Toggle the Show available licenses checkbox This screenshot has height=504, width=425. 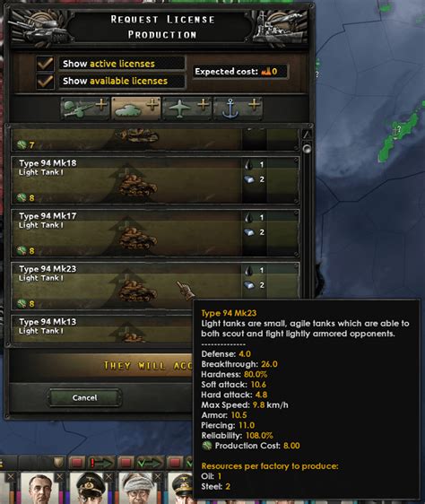point(46,82)
